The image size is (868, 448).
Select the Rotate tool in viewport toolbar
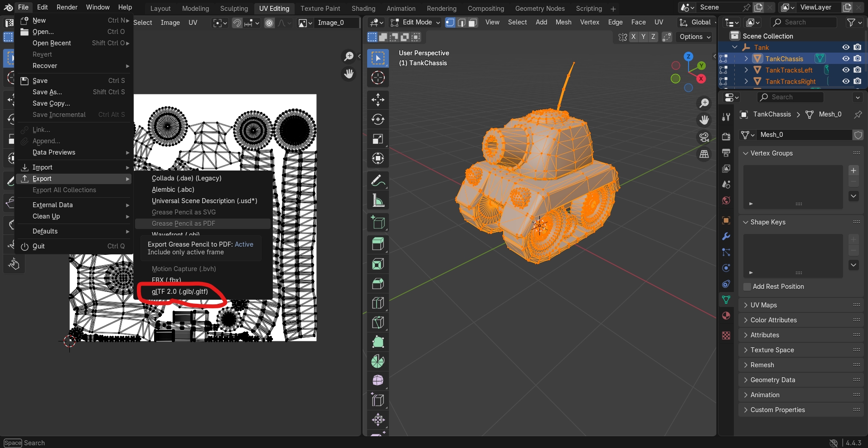[x=378, y=119]
